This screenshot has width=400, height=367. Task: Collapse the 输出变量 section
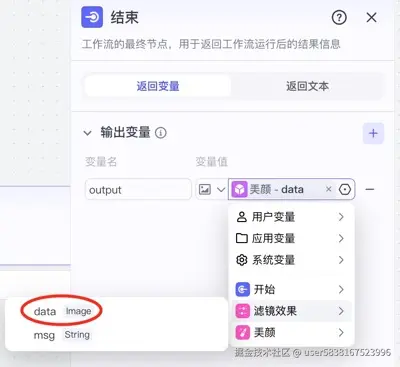88,133
